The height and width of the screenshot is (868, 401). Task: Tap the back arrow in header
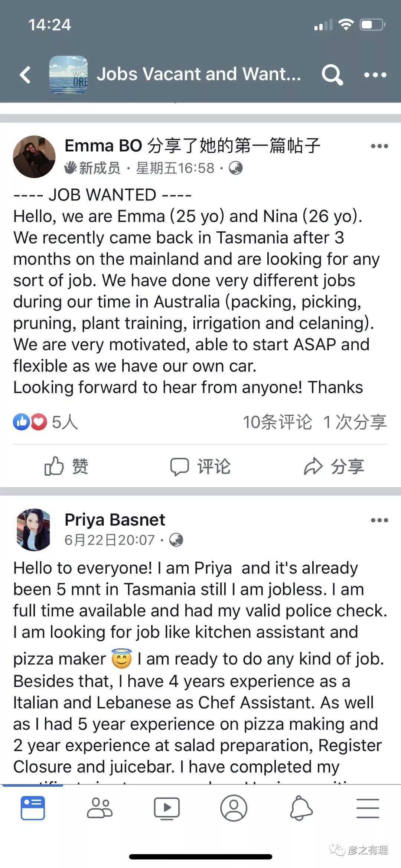[x=25, y=75]
